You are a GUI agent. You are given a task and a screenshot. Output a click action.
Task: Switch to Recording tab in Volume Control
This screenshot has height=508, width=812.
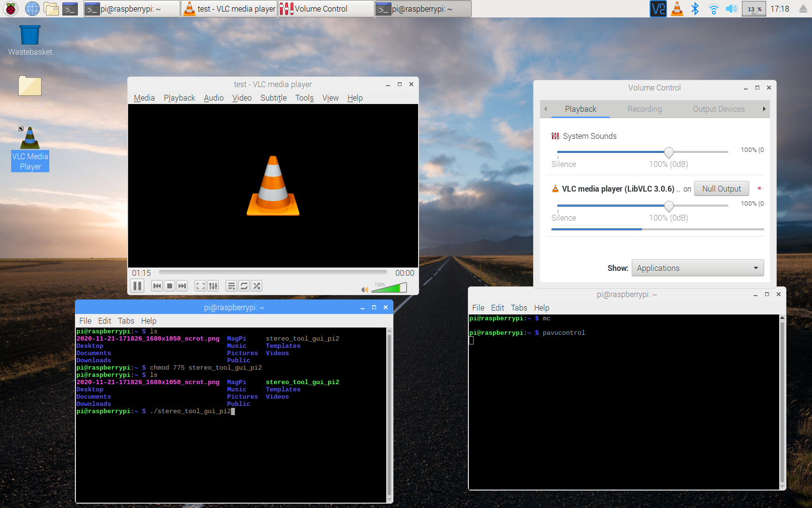(x=645, y=109)
